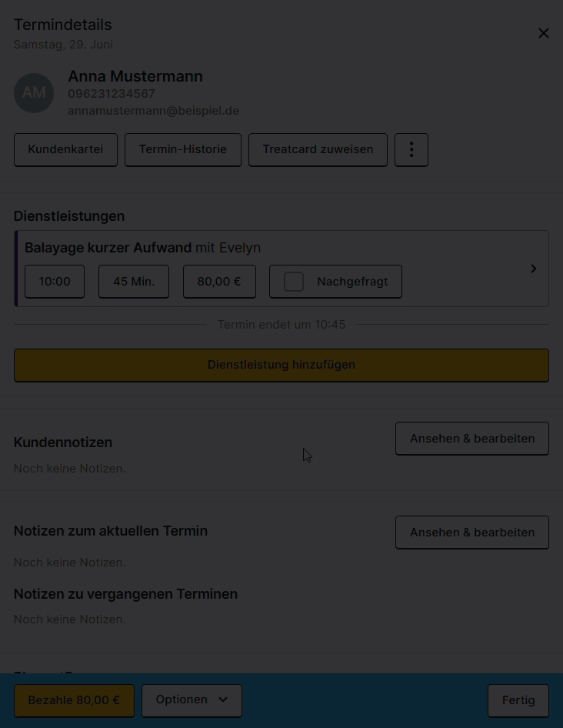Open Kundenkartei for the customer
The width and height of the screenshot is (563, 728).
[65, 149]
